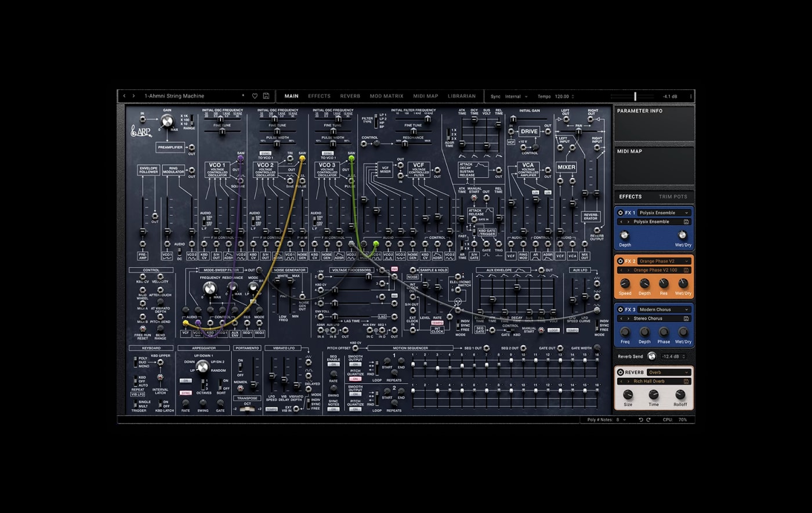
Task: Open the Reverb Overb type dropdown
Action: coord(669,373)
